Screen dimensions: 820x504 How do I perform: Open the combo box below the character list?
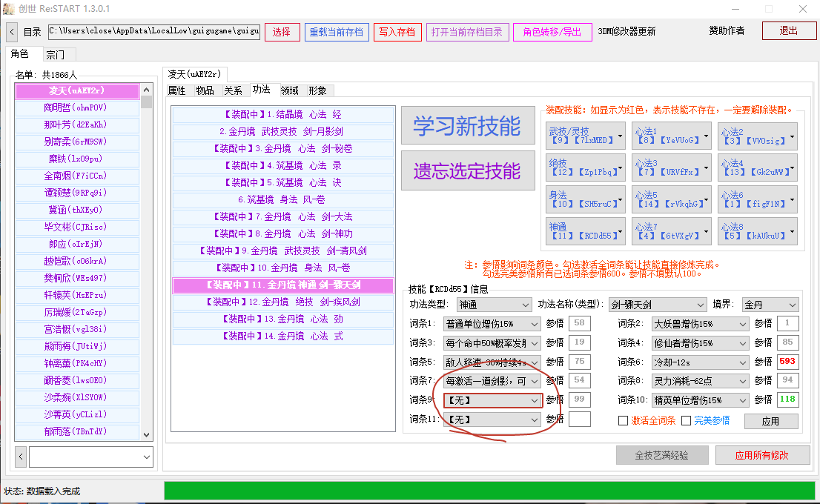point(91,457)
